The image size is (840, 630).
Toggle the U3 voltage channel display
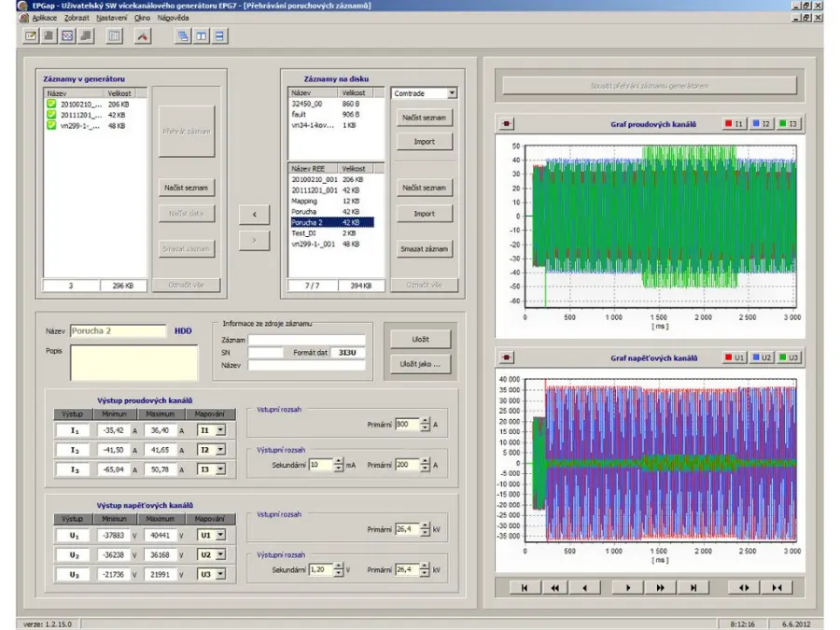[x=789, y=357]
